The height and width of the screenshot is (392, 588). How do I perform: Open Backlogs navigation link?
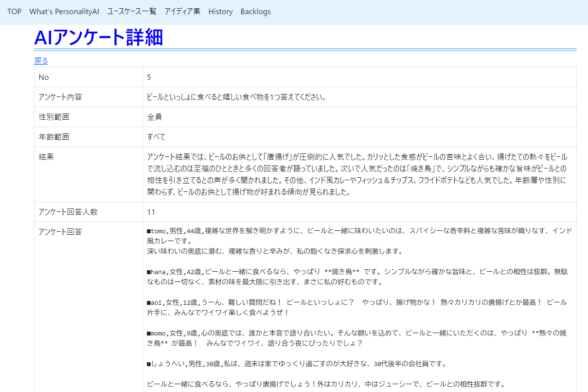coord(256,12)
